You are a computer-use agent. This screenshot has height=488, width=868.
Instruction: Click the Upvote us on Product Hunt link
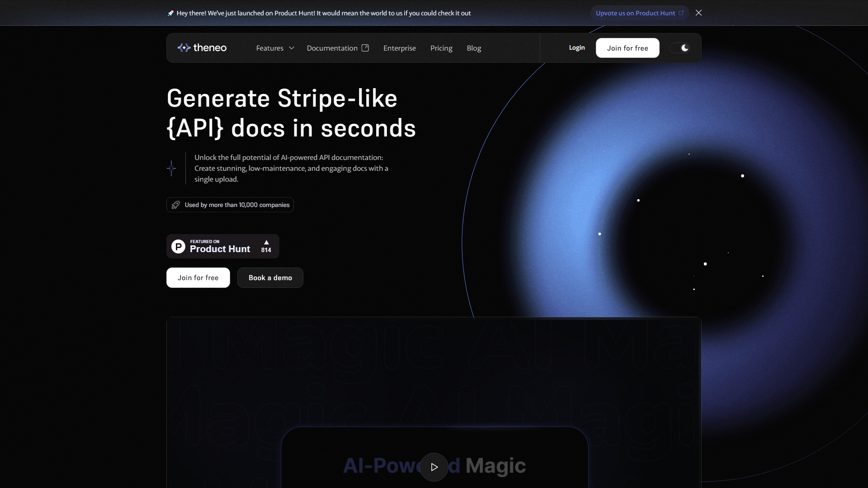click(639, 13)
